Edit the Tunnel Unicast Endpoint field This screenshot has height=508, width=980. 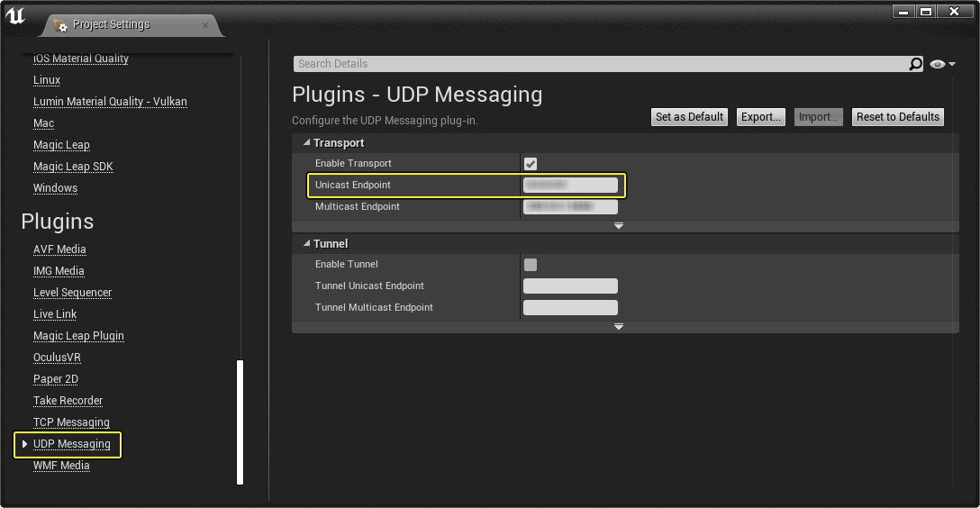[570, 286]
